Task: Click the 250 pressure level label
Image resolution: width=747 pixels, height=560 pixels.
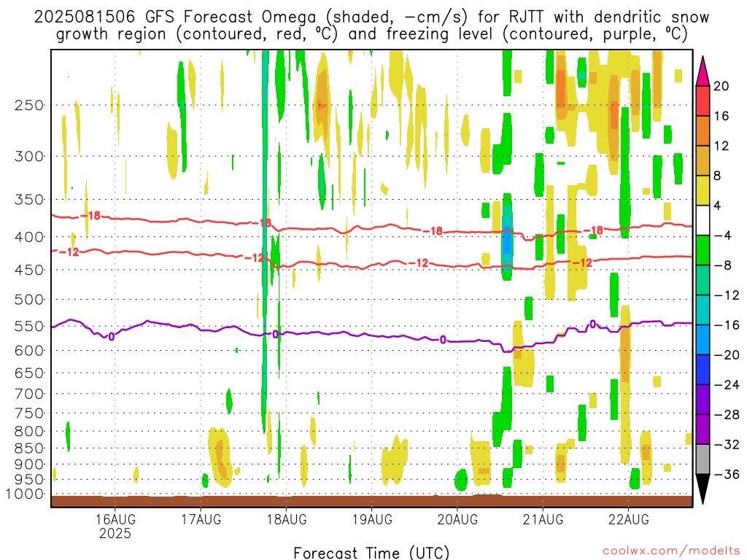Action: pos(29,105)
